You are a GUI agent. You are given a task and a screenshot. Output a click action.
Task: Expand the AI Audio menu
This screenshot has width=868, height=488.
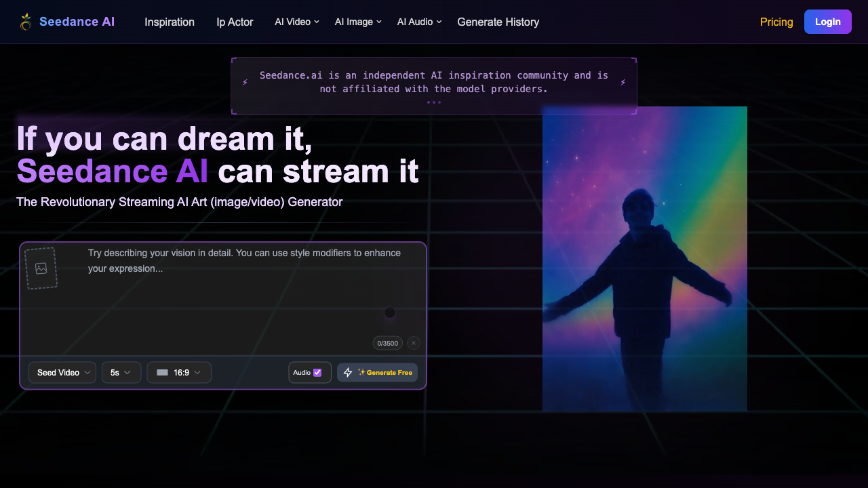[x=419, y=22]
